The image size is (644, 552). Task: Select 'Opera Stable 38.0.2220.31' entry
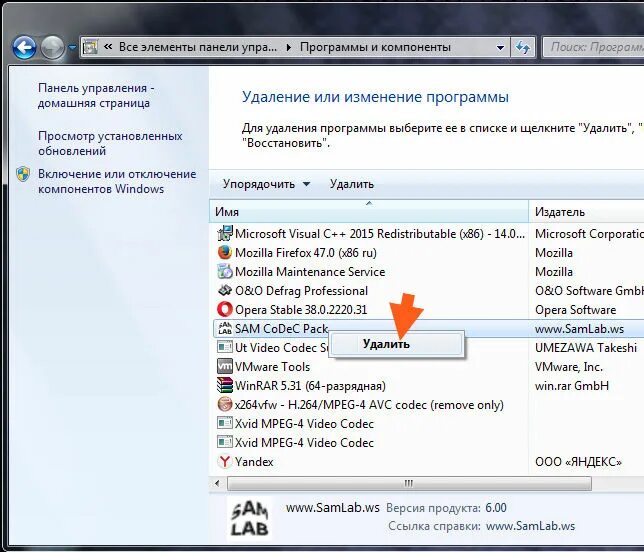point(301,310)
